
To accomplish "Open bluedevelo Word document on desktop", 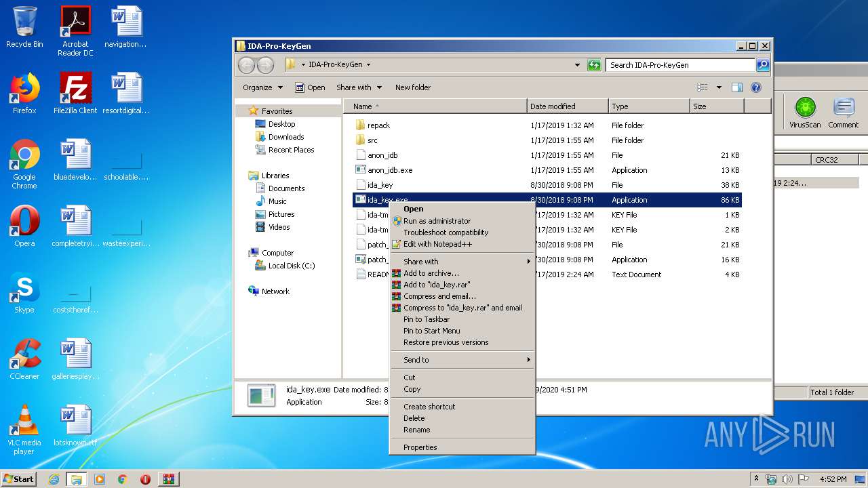I will (75, 160).
